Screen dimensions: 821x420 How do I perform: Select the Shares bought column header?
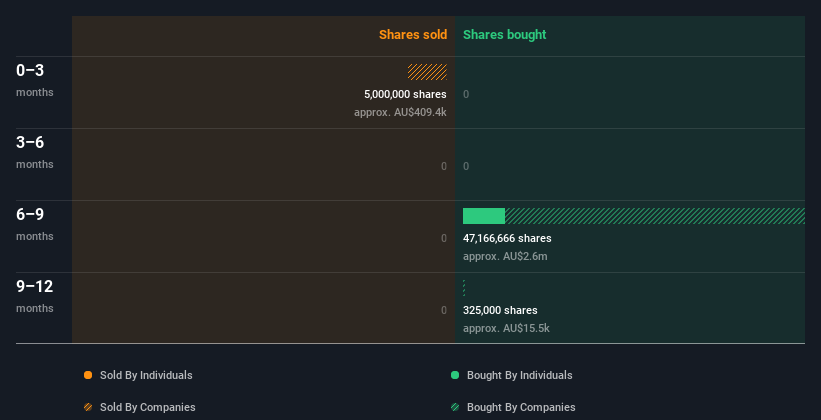pyautogui.click(x=504, y=35)
